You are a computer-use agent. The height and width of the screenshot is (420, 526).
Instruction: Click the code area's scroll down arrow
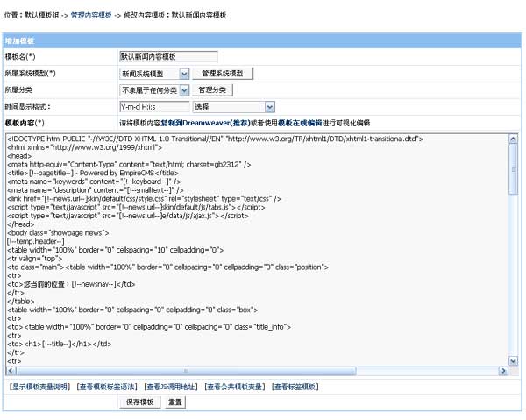pyautogui.click(x=514, y=361)
